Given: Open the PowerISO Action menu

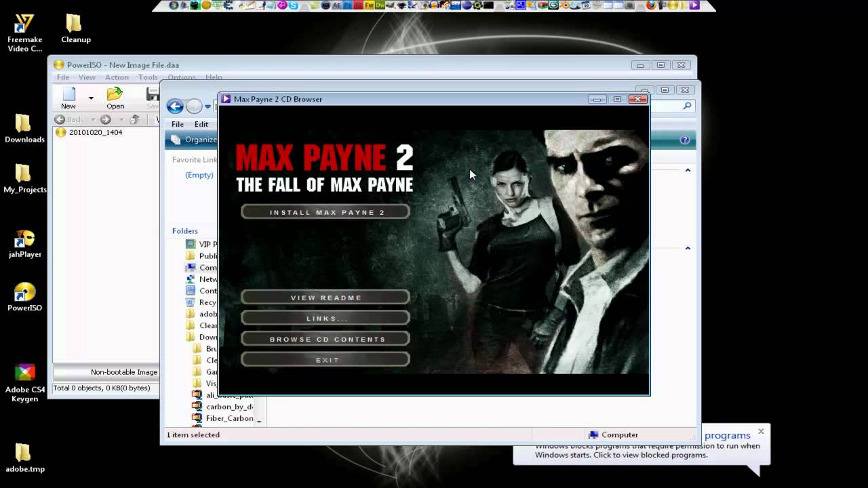Looking at the screenshot, I should (x=117, y=77).
